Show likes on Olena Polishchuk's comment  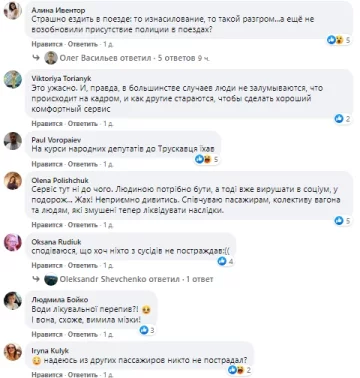pyautogui.click(x=343, y=221)
